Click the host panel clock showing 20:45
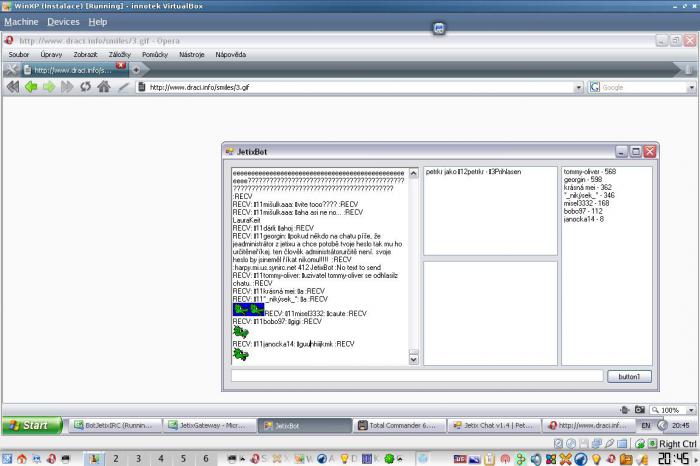700x466 pixels. [674, 458]
